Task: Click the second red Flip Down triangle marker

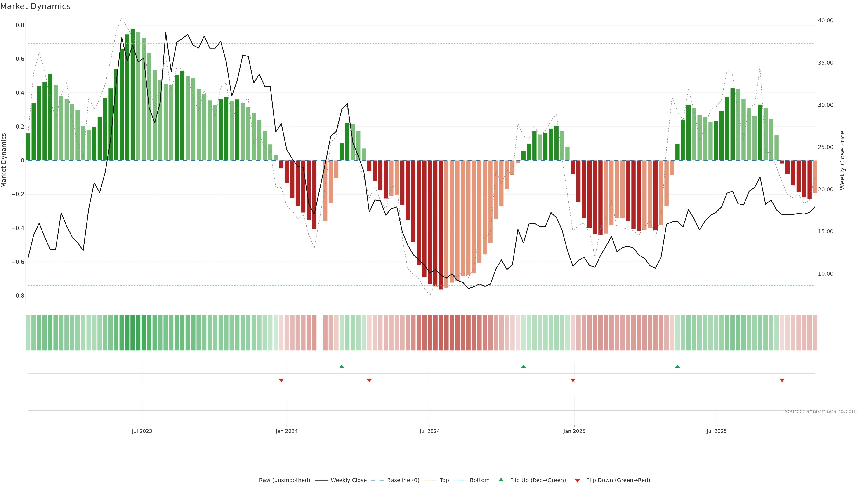Action: 369,380
